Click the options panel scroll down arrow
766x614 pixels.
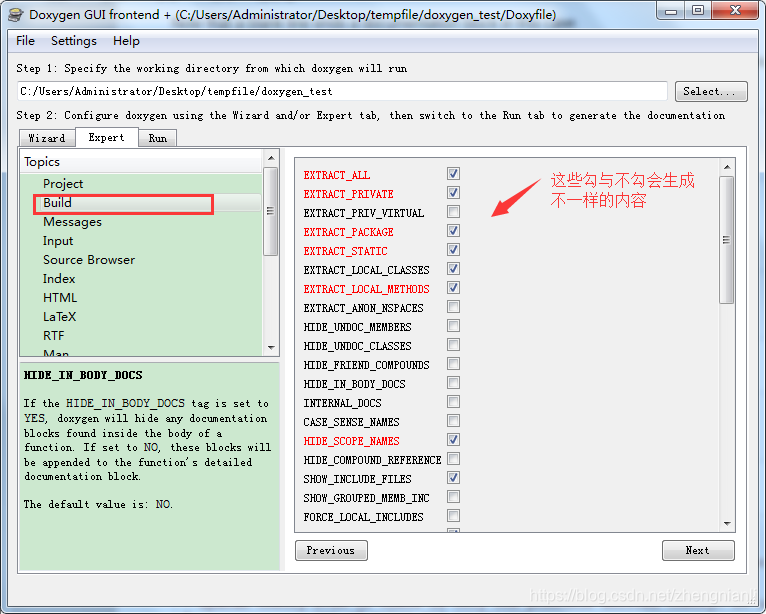pyautogui.click(x=727, y=524)
